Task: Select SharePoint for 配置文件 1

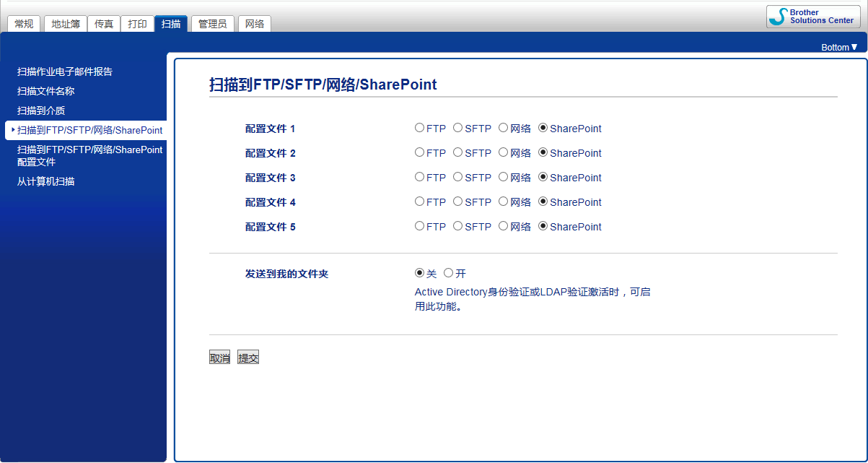Action: [543, 129]
